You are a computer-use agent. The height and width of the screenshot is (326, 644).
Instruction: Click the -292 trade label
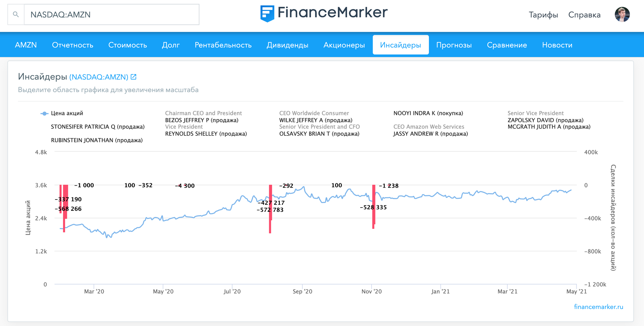(286, 186)
